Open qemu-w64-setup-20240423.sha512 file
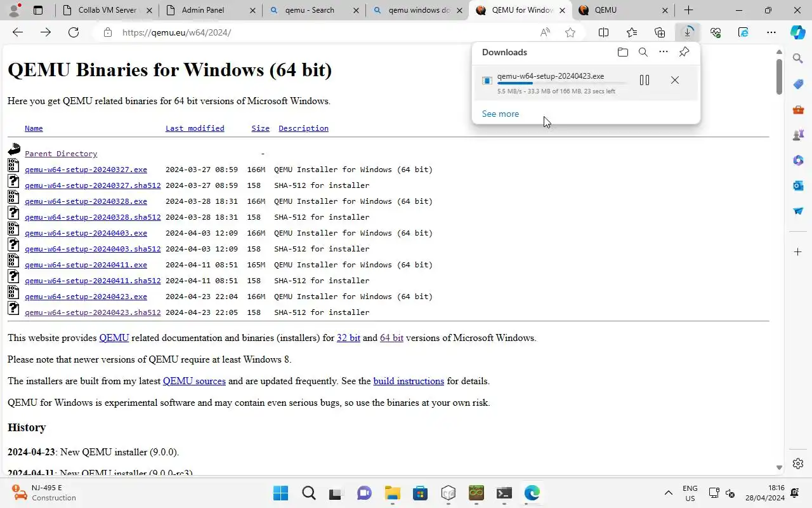 pos(93,312)
